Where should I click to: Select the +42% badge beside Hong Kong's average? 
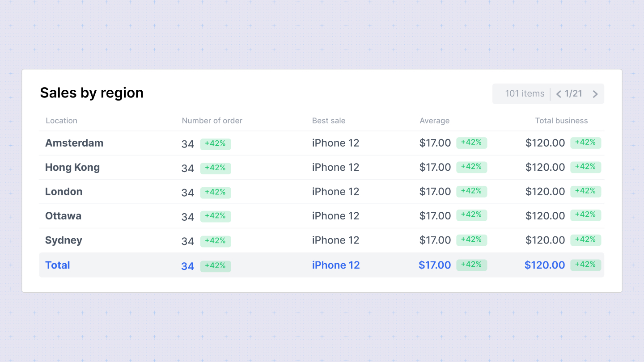point(471,167)
